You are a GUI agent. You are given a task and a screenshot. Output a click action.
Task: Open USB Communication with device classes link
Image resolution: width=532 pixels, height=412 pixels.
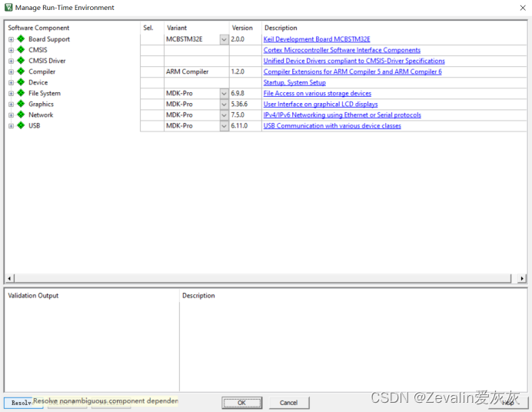tap(332, 126)
